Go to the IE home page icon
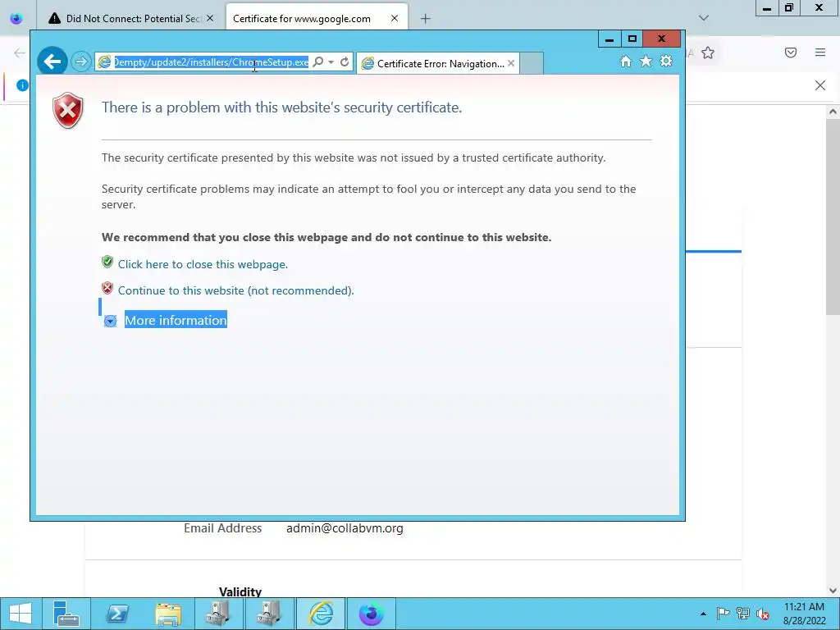 pyautogui.click(x=626, y=61)
